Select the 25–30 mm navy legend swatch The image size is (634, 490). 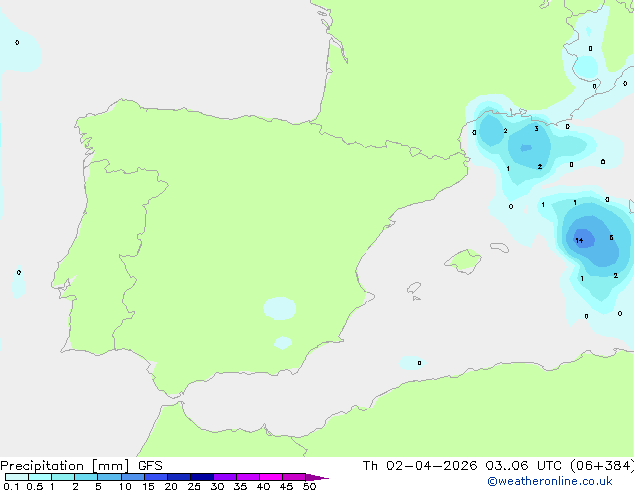tap(202, 477)
